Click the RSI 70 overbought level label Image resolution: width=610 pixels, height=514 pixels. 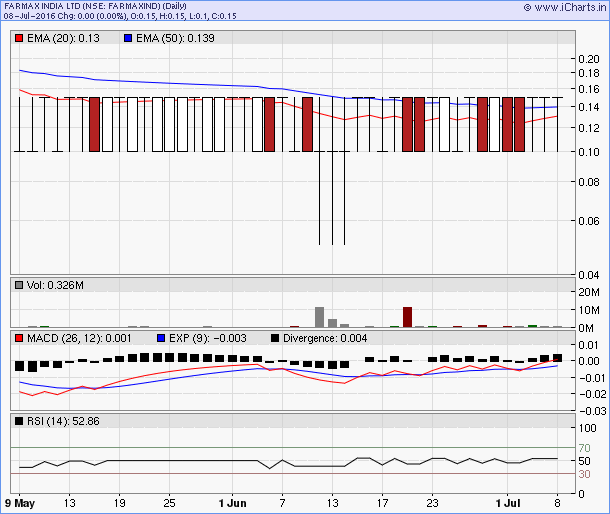pyautogui.click(x=584, y=448)
